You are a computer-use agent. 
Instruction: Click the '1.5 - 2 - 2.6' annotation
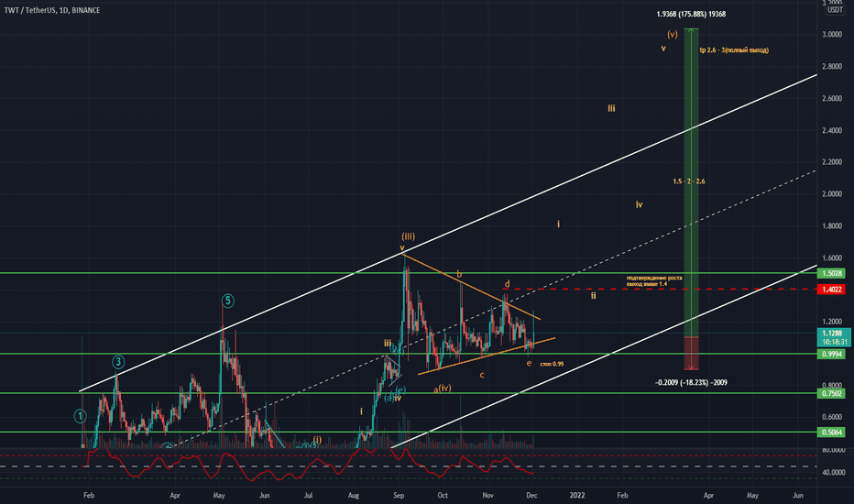[x=689, y=181]
